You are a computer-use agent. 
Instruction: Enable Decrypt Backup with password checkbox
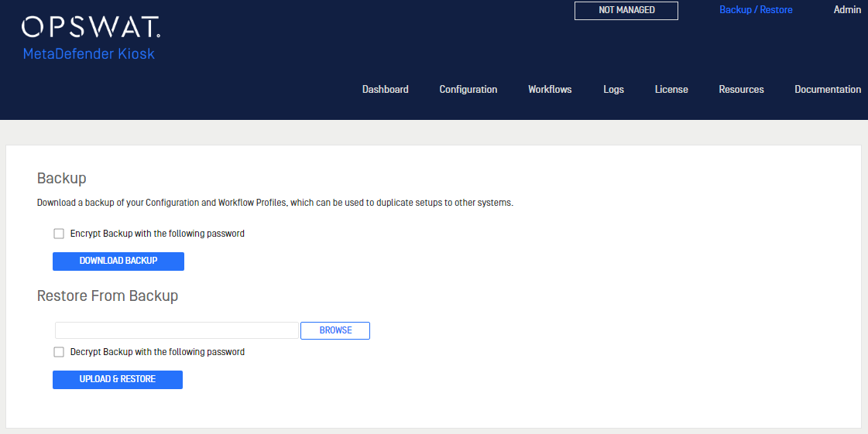[x=59, y=352]
